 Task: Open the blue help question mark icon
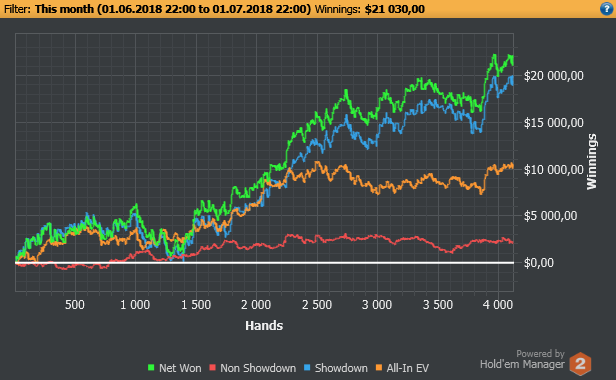point(606,9)
